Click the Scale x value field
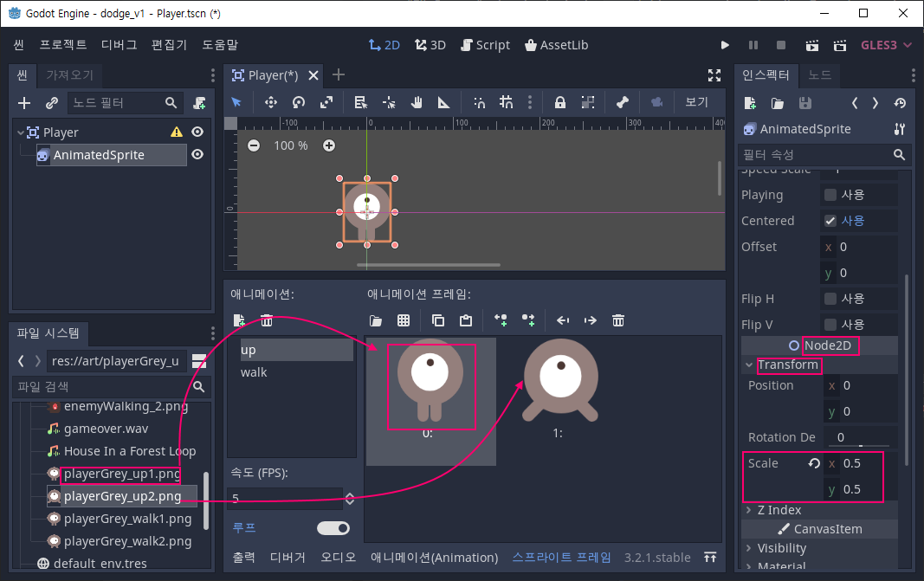Viewport: 924px width, 581px height. pyautogui.click(x=859, y=464)
